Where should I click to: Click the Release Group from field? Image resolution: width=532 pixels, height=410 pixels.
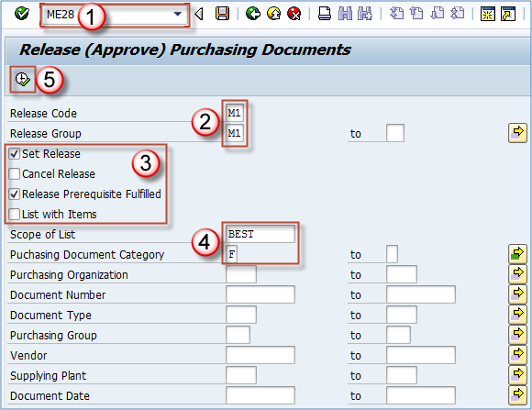coord(235,133)
